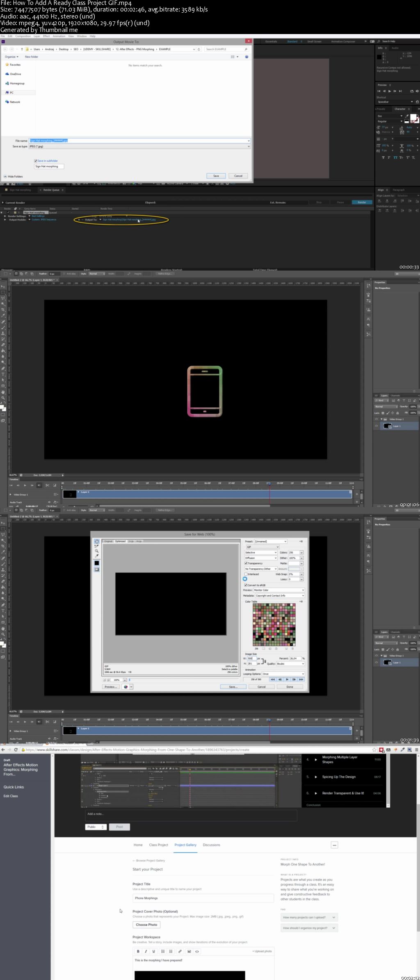Click Cancel in Output Movie To dialog

pyautogui.click(x=238, y=176)
